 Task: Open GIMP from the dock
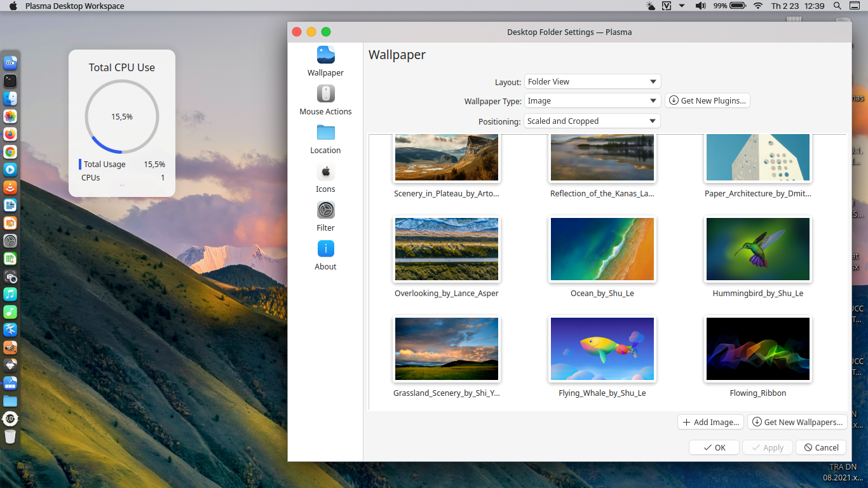[x=10, y=348]
